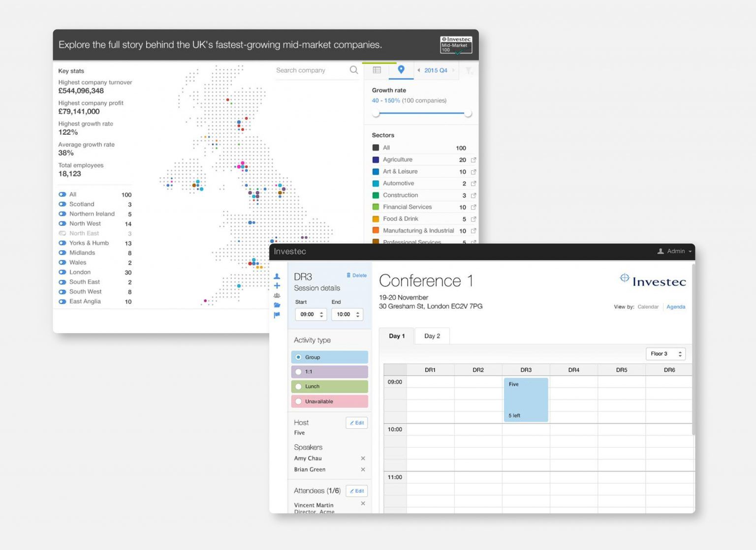
Task: View by Agenda
Action: point(676,307)
